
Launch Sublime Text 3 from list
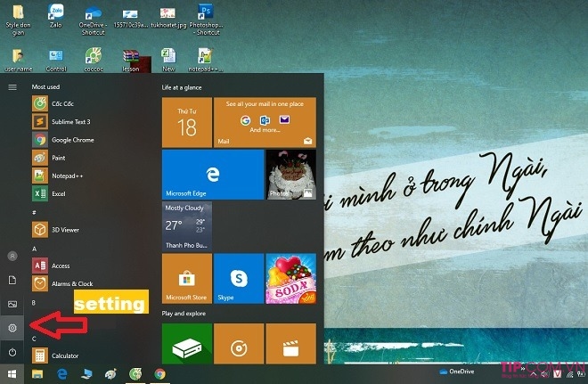[91, 121]
